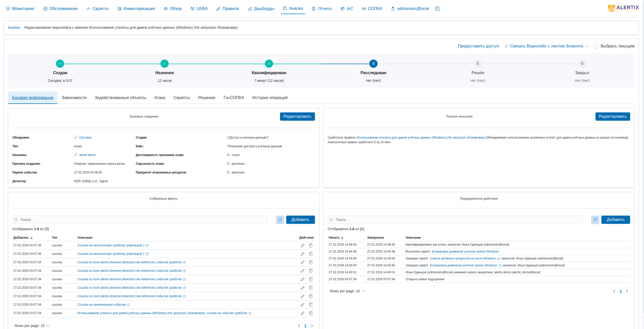Check the Выбрать текущим checkbox
Screen dimensions: 644x329
click(597, 46)
